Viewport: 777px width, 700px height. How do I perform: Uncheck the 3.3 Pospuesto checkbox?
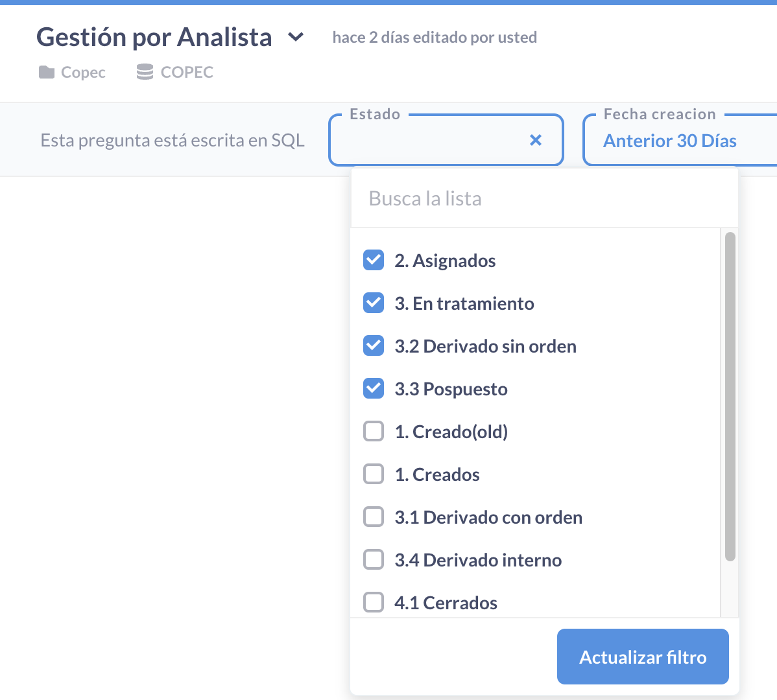coord(374,388)
